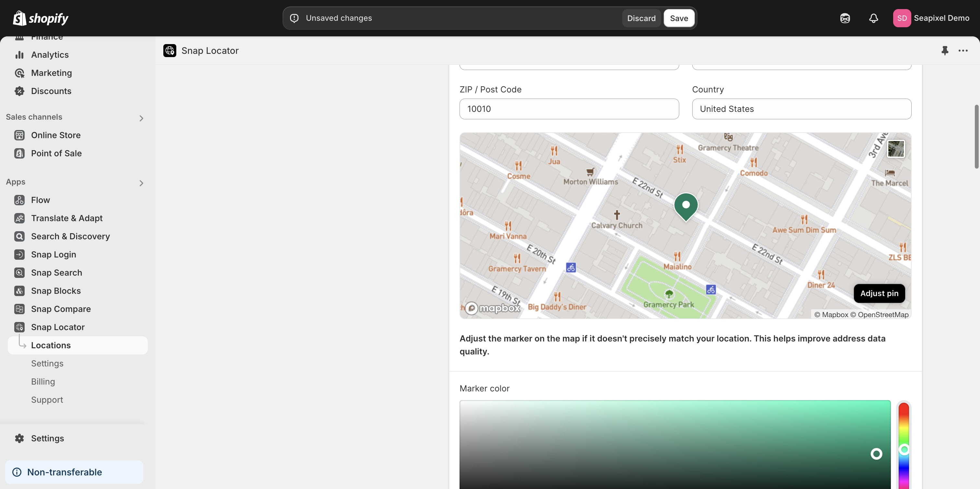Viewport: 980px width, 489px height.
Task: Click the Shopify logo
Action: click(x=40, y=18)
